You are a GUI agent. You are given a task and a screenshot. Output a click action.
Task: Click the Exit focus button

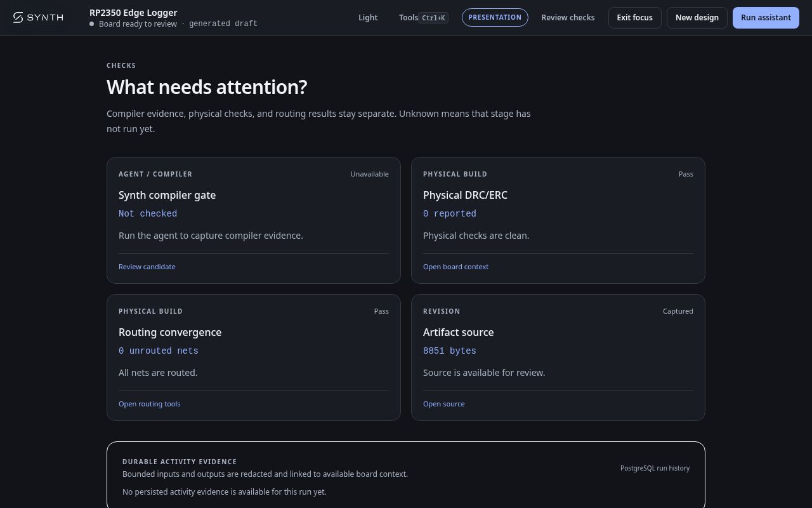click(x=634, y=17)
